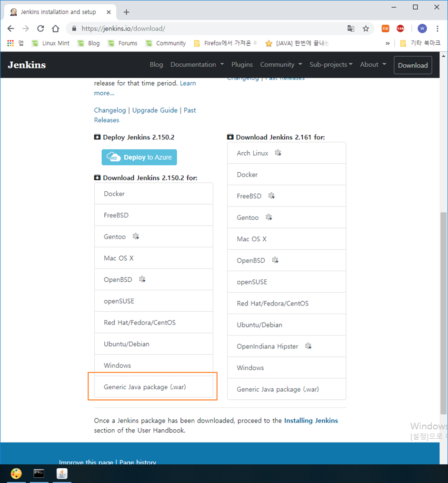Open the Linux Mint bookmark

(51, 43)
